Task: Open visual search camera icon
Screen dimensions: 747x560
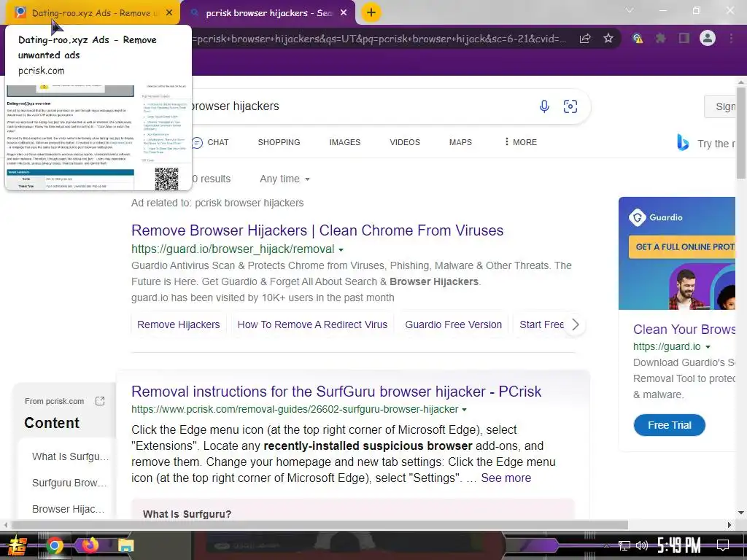Action: coord(570,106)
